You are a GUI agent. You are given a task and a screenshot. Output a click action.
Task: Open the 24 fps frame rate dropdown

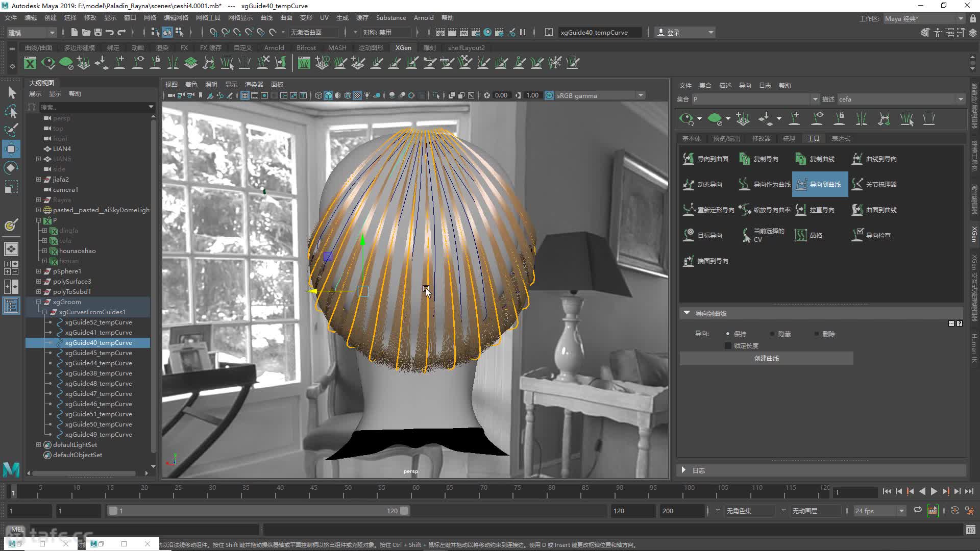click(x=879, y=511)
